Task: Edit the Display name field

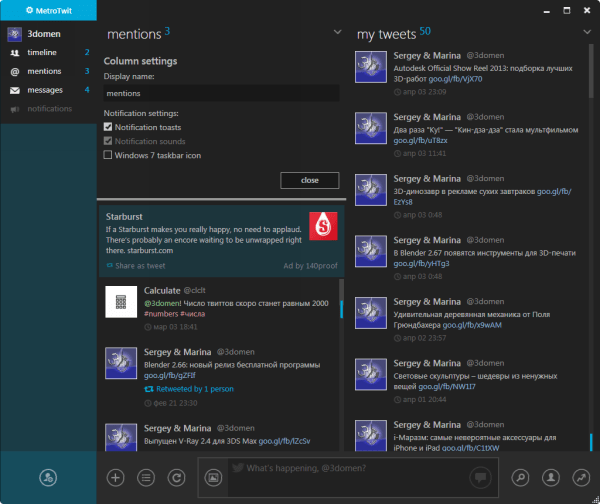Action: click(x=221, y=93)
